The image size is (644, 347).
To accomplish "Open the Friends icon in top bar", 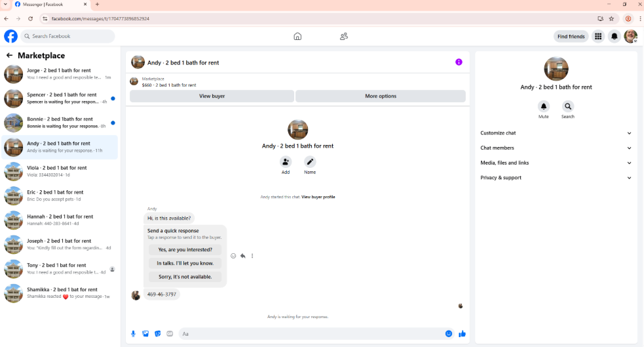I will (344, 36).
